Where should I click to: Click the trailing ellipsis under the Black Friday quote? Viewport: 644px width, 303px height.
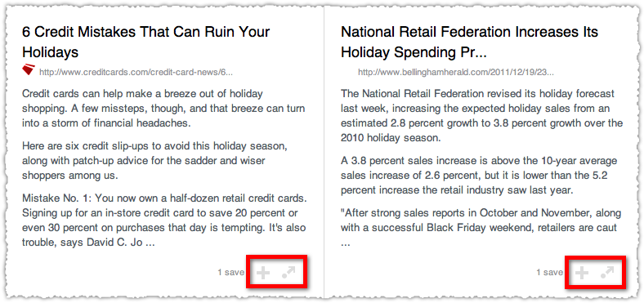click(346, 243)
